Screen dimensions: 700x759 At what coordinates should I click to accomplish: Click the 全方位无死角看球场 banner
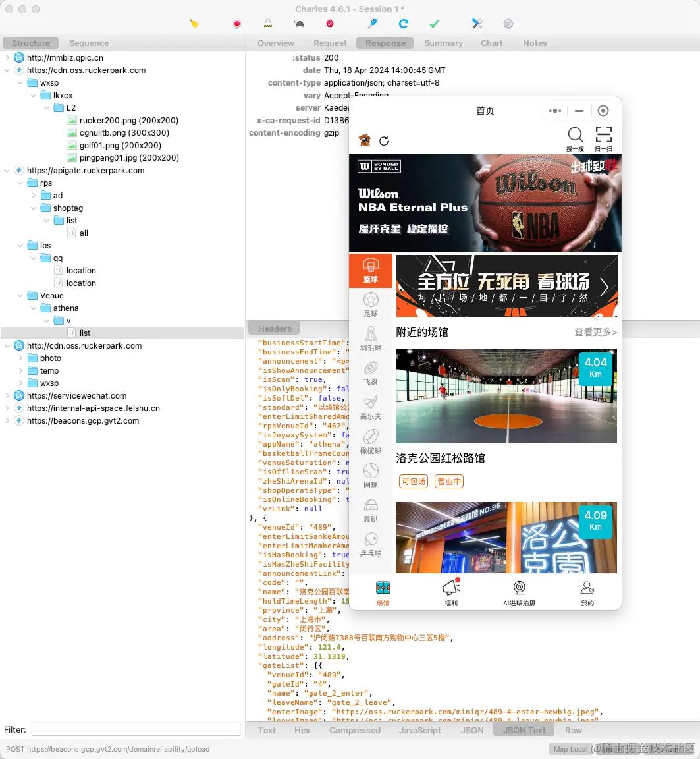point(507,285)
